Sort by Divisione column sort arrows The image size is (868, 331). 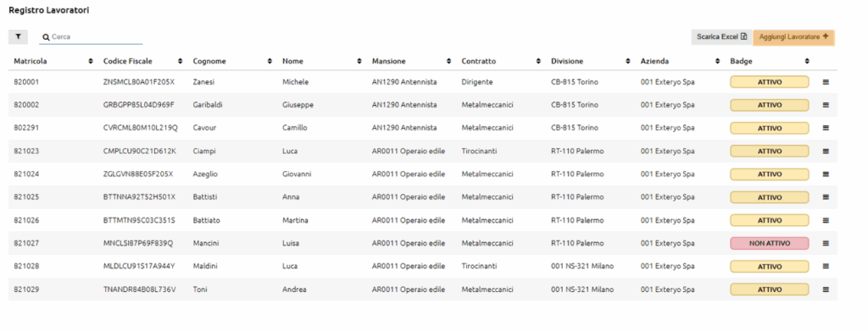point(628,61)
